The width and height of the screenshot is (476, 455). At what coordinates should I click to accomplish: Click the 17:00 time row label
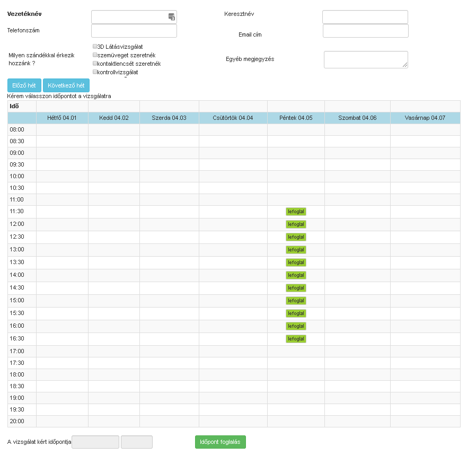(x=17, y=351)
